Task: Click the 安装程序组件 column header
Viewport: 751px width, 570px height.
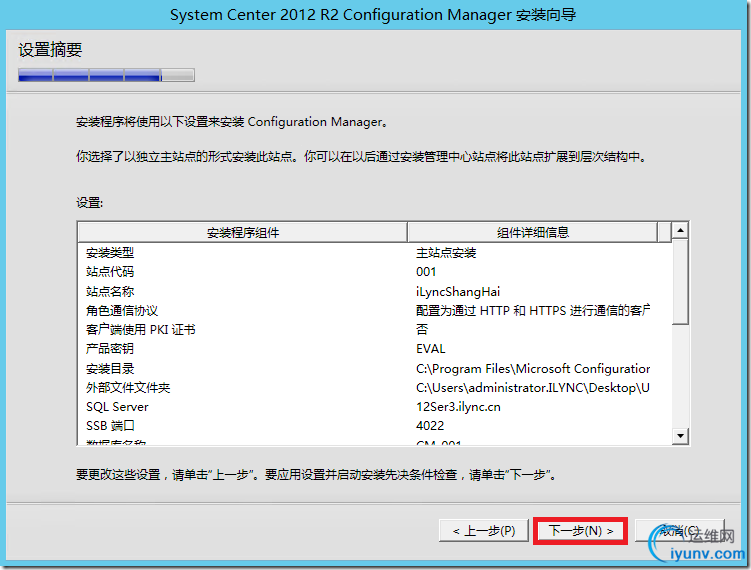Action: pyautogui.click(x=242, y=232)
